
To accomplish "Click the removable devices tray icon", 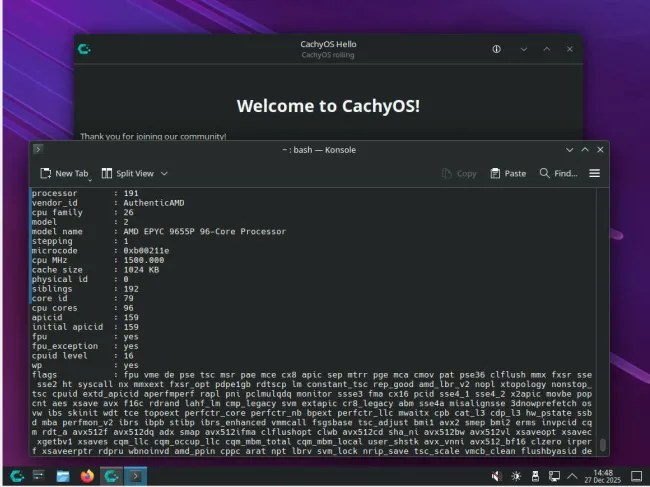I will [535, 476].
